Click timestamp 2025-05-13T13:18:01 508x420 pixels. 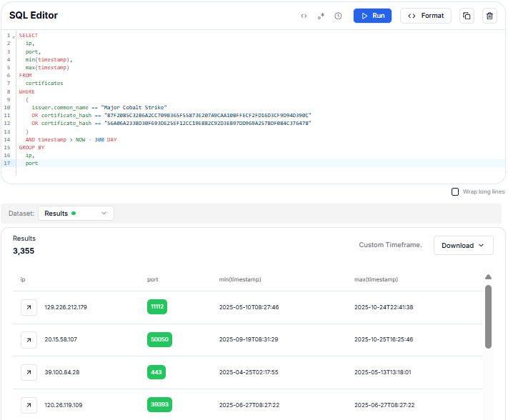point(383,372)
